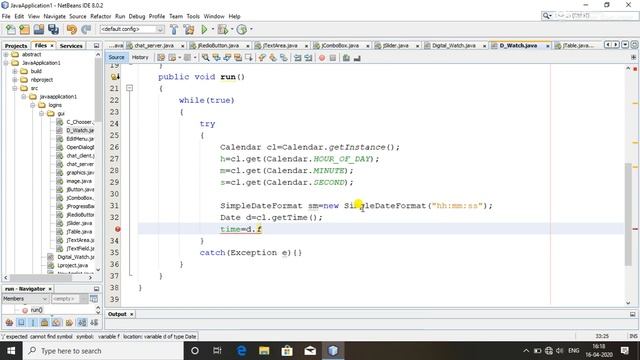The image size is (640, 360).
Task: Click the History view button
Action: [x=140, y=58]
